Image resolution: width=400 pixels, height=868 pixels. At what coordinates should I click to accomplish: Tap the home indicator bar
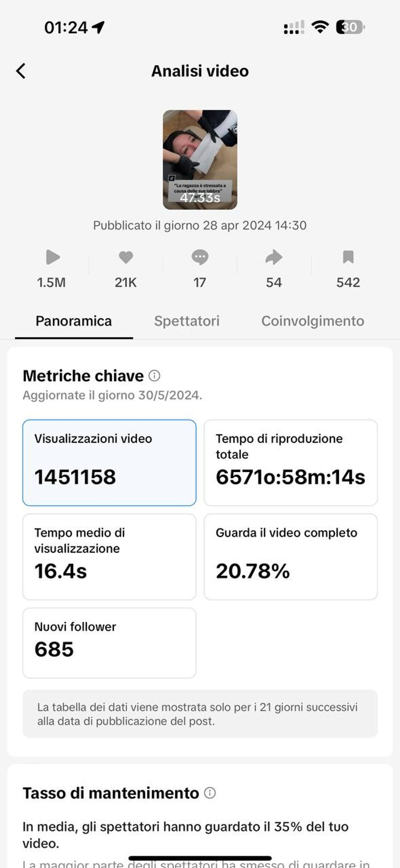pos(200,858)
